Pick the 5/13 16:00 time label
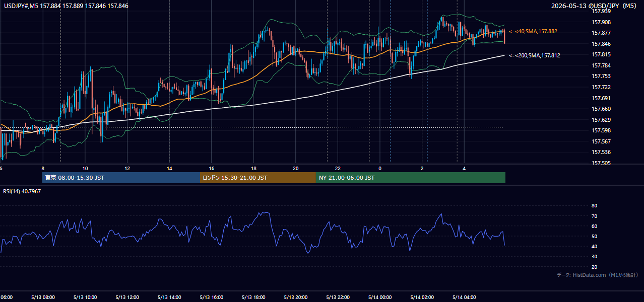Image resolution: width=644 pixels, height=302 pixels. pyautogui.click(x=212, y=297)
